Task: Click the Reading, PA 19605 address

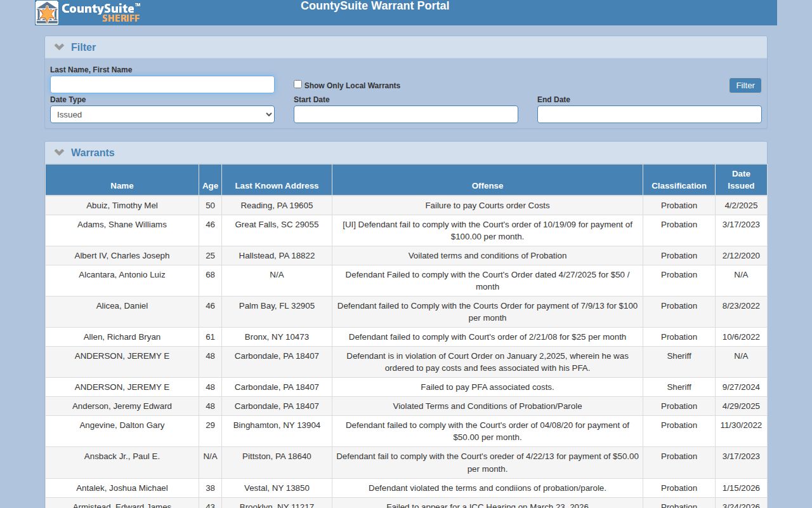Action: click(x=277, y=206)
